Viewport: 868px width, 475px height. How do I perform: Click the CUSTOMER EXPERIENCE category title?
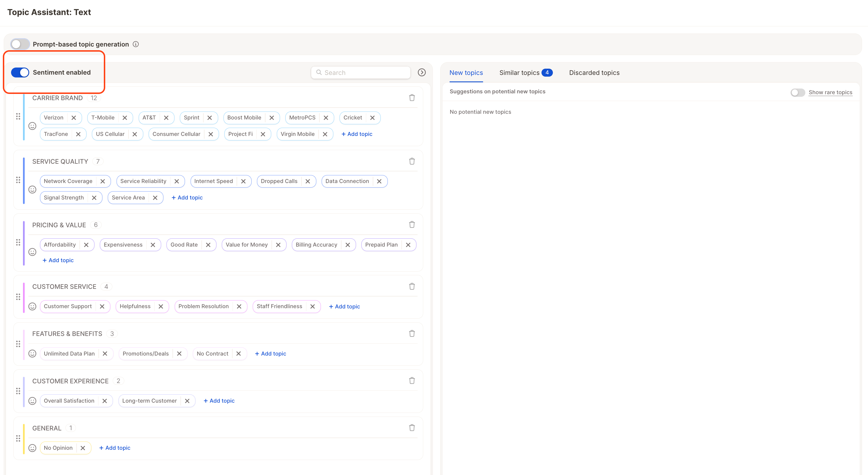[x=70, y=381]
